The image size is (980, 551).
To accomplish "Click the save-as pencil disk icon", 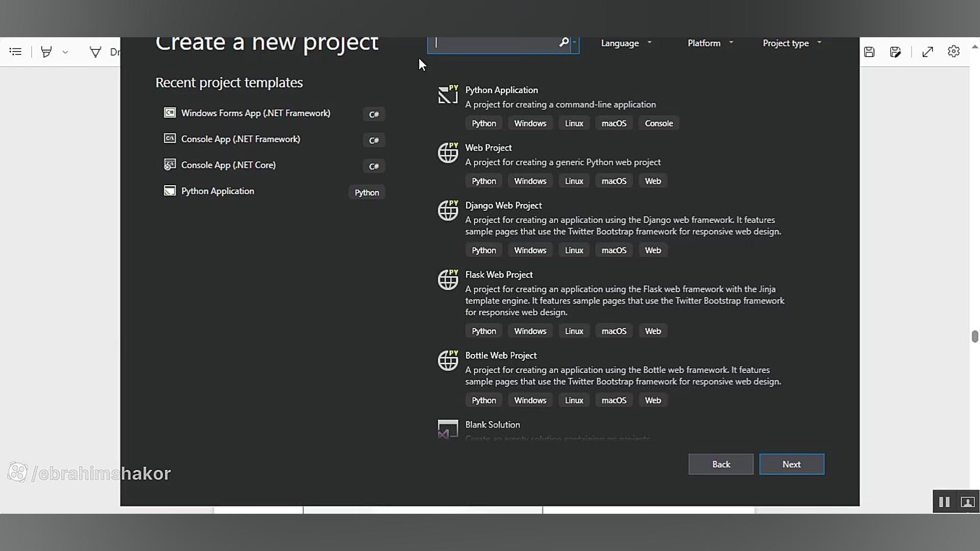I will 895,52.
